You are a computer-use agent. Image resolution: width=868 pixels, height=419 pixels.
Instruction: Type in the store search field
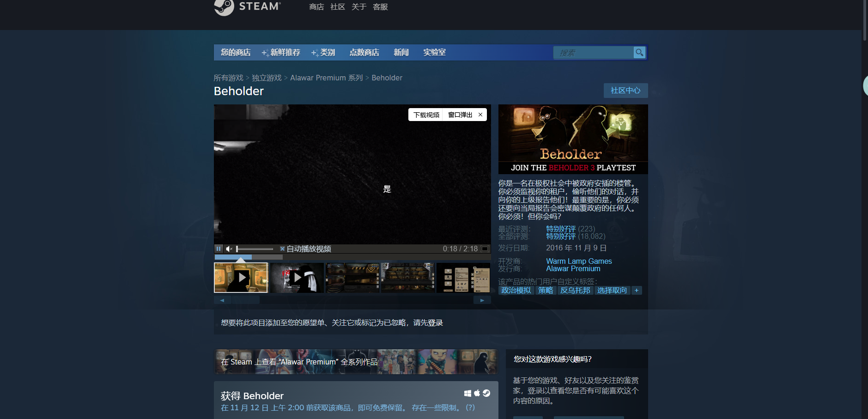[x=593, y=53]
